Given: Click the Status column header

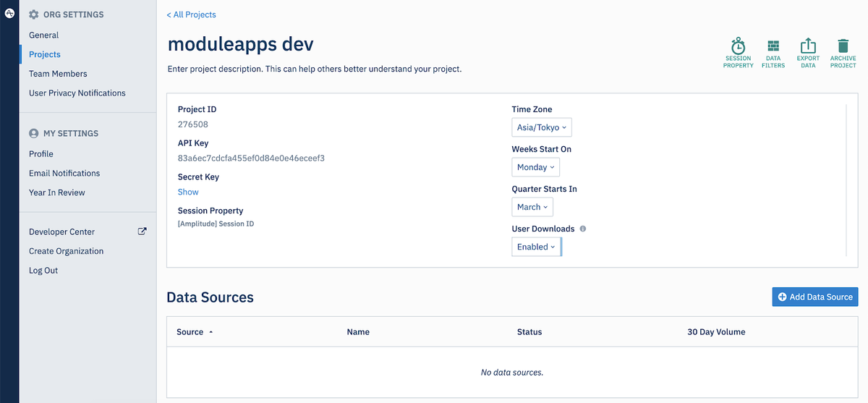Looking at the screenshot, I should click(x=529, y=332).
